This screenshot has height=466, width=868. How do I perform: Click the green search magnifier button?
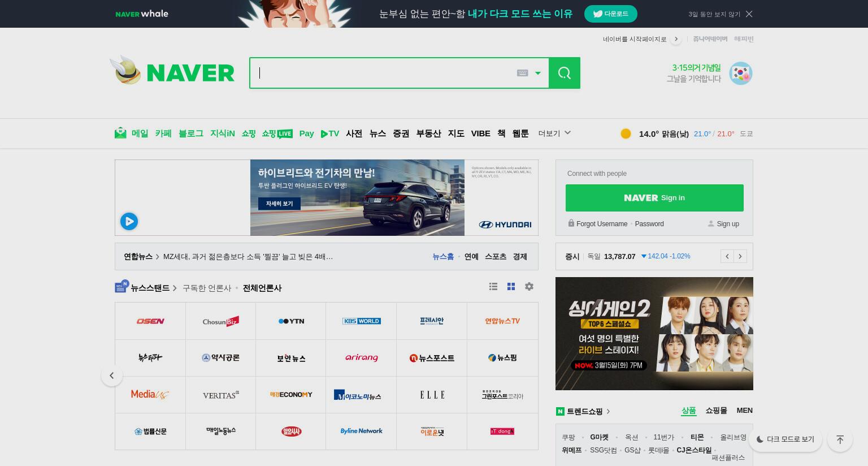click(565, 73)
